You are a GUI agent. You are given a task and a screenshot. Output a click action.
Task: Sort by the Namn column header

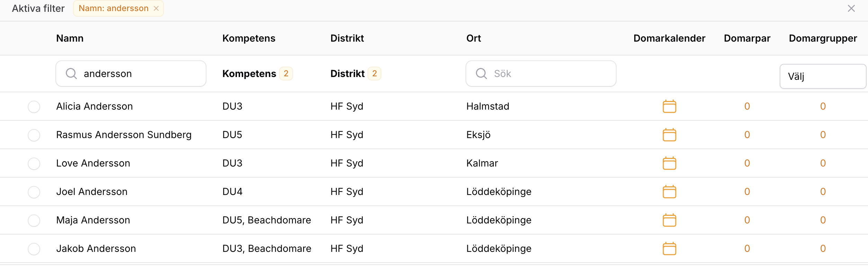pos(70,38)
